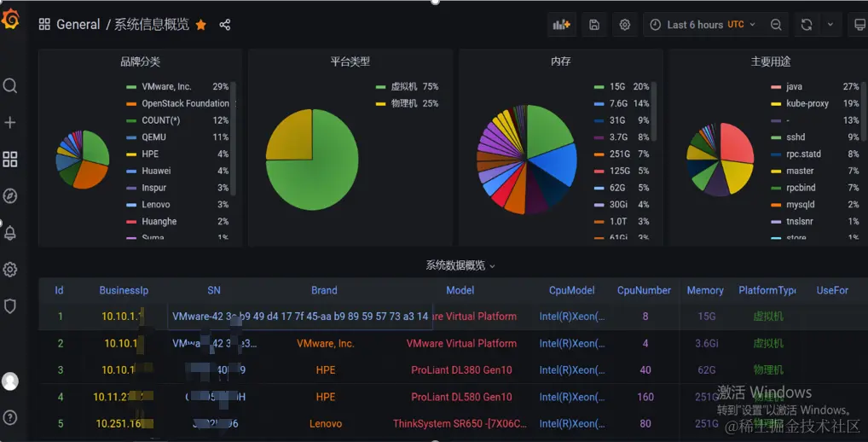868x442 pixels.
Task: Sort table by BusinessIp column header
Action: (124, 290)
